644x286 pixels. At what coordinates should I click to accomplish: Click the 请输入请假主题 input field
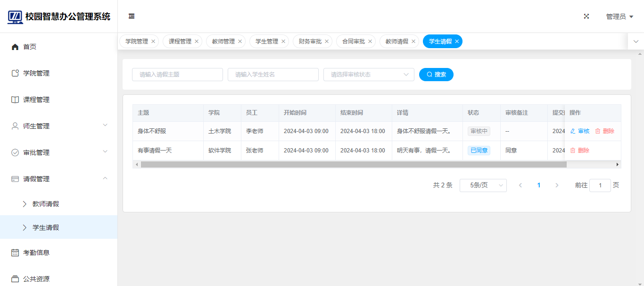[177, 75]
